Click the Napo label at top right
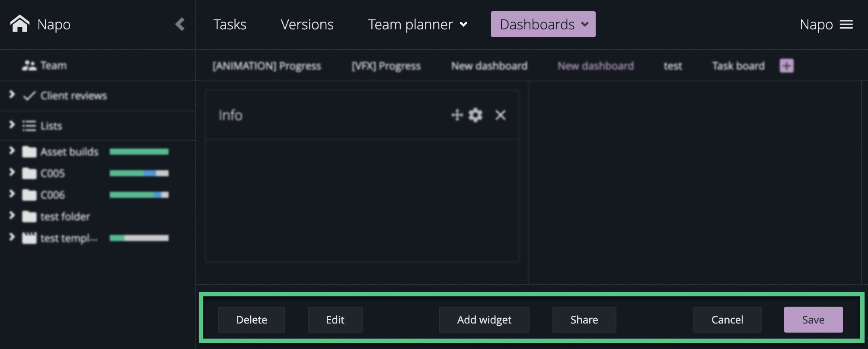This screenshot has width=868, height=349. click(816, 25)
